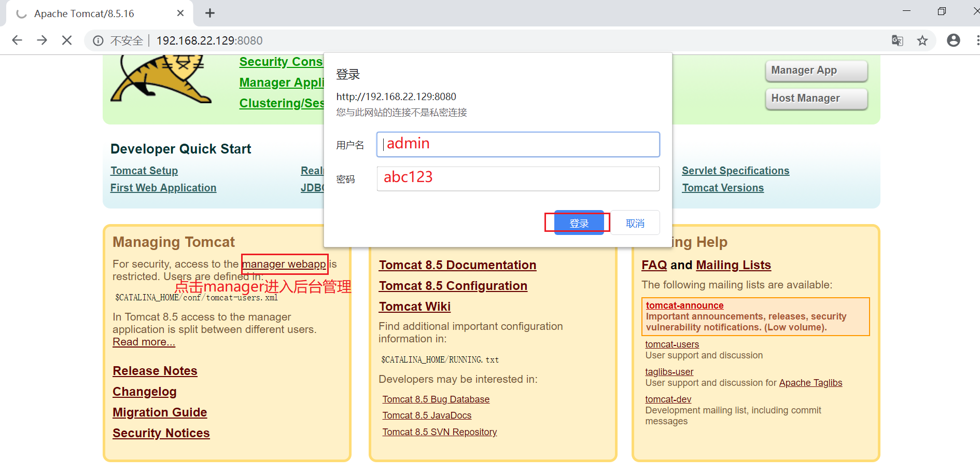This screenshot has width=980, height=472.
Task: Click the Manager App button
Action: point(816,71)
